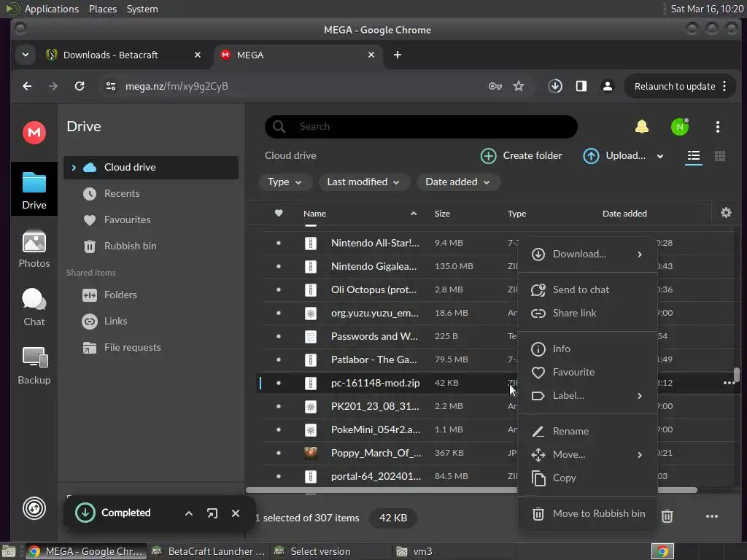Choose Send to chat in context menu
Viewport: 747px width, 560px height.
587,289
